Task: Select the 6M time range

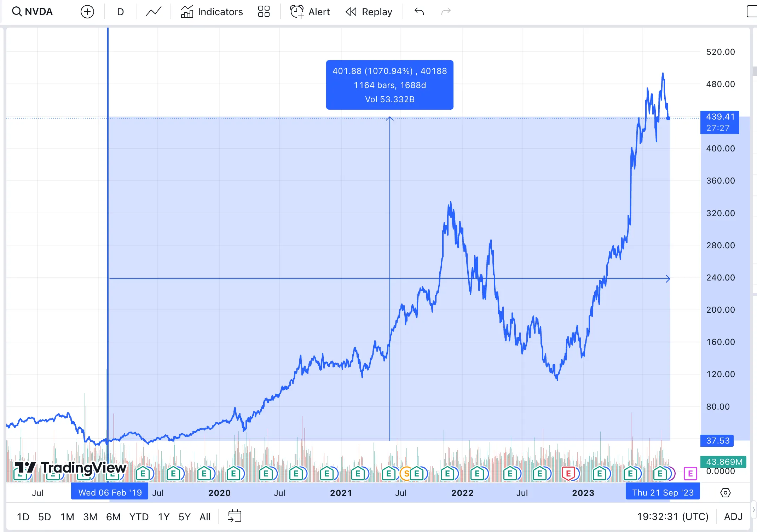Action: [113, 517]
